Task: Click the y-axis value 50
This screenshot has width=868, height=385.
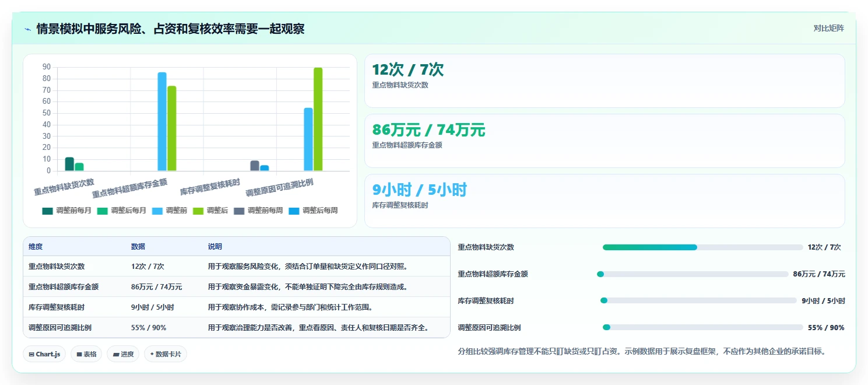Action: tap(47, 113)
